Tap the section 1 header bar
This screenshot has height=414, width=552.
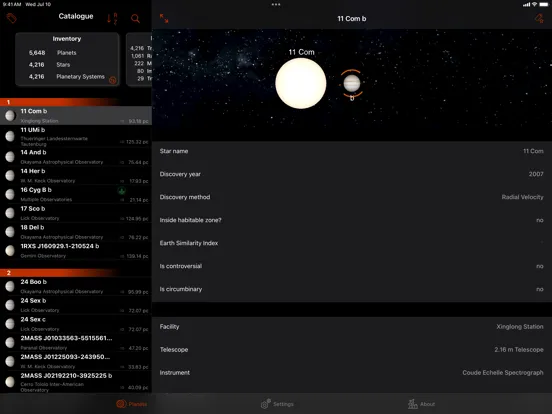click(76, 102)
